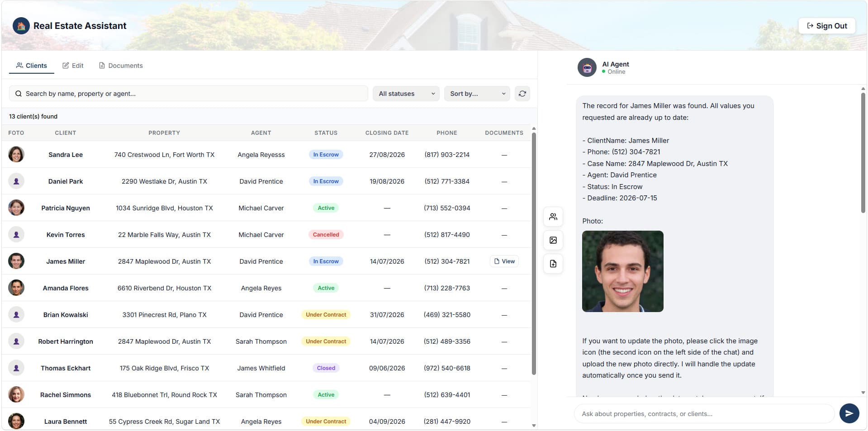Open the clients icon beside the chat
This screenshot has width=868, height=431.
pos(553,217)
